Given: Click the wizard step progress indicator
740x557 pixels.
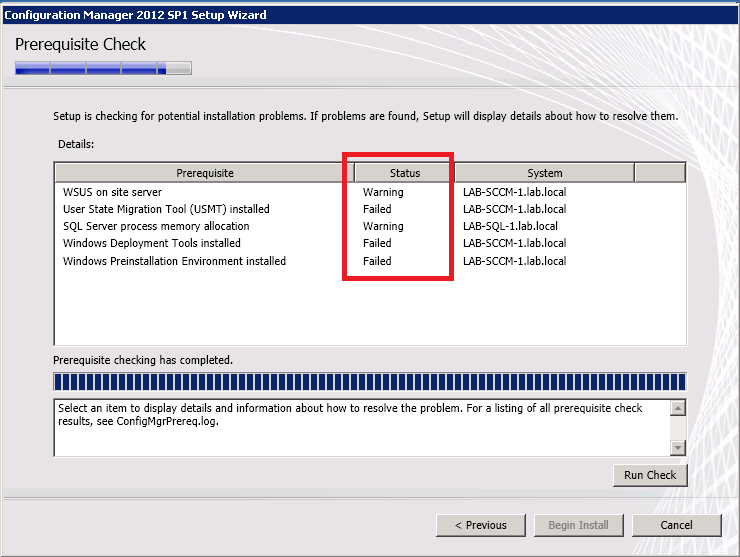Looking at the screenshot, I should pyautogui.click(x=103, y=68).
